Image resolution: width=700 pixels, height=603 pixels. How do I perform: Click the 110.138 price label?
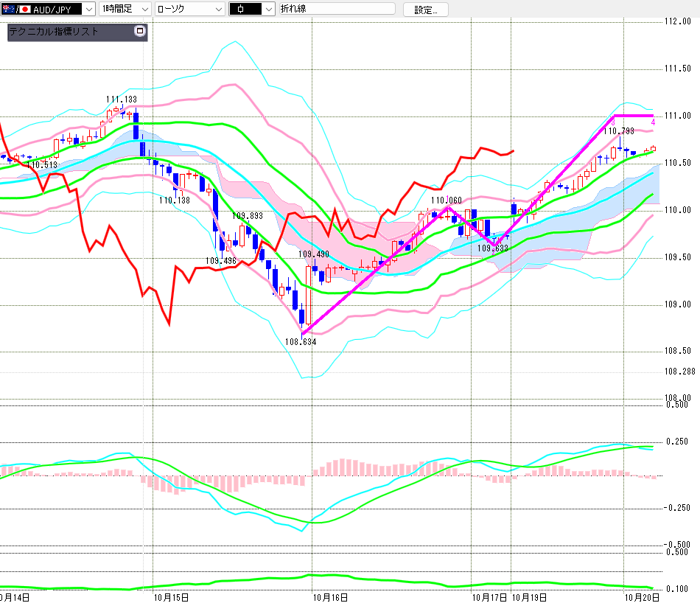[175, 200]
